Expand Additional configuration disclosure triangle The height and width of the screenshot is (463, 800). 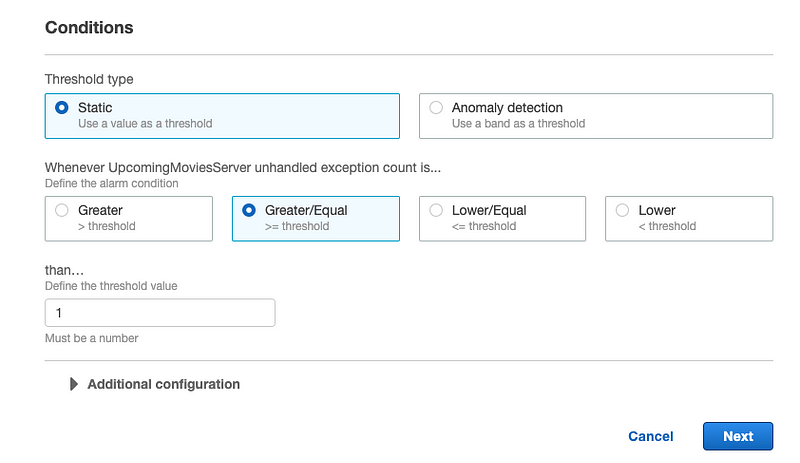[74, 384]
